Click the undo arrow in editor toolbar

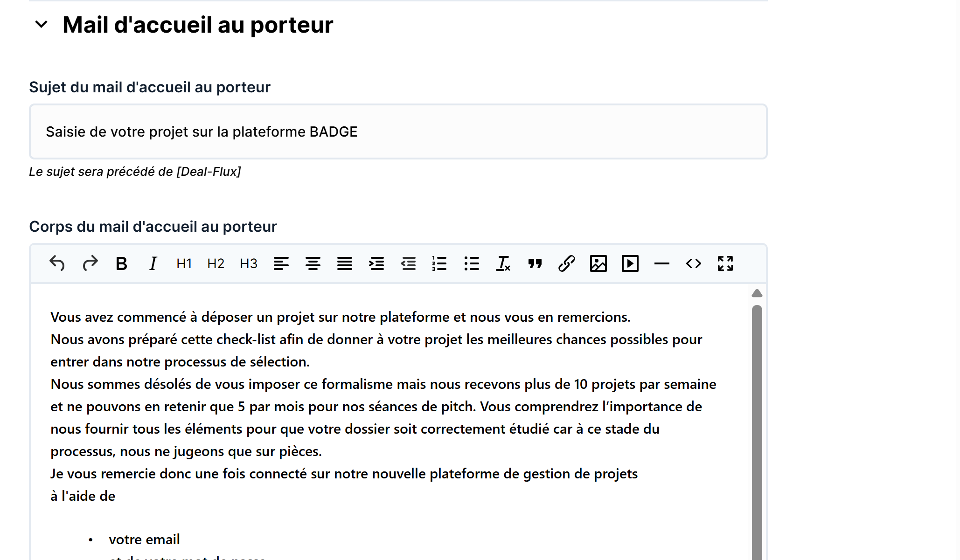click(x=57, y=263)
